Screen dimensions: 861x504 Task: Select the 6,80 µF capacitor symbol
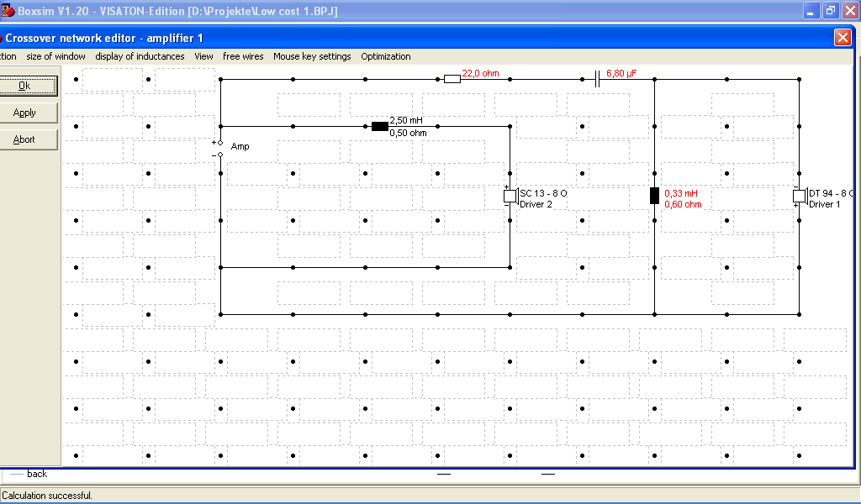[598, 80]
